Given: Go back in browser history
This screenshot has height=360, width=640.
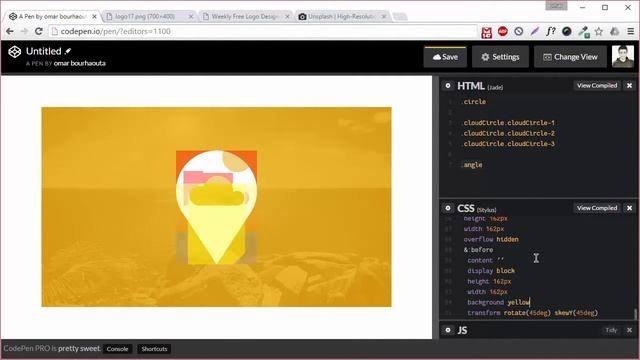Looking at the screenshot, I should tap(10, 31).
